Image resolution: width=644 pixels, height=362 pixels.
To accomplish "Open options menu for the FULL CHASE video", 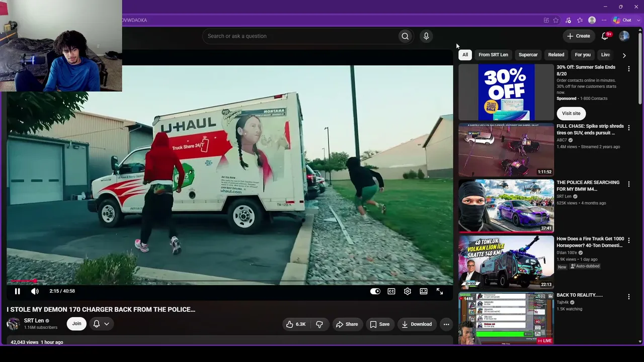I will point(629,128).
